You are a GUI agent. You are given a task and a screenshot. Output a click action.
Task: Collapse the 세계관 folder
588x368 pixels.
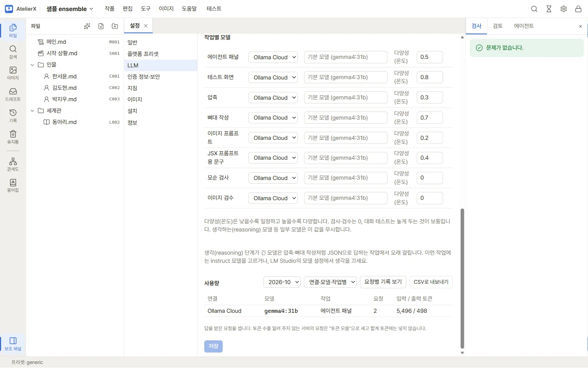tap(32, 110)
